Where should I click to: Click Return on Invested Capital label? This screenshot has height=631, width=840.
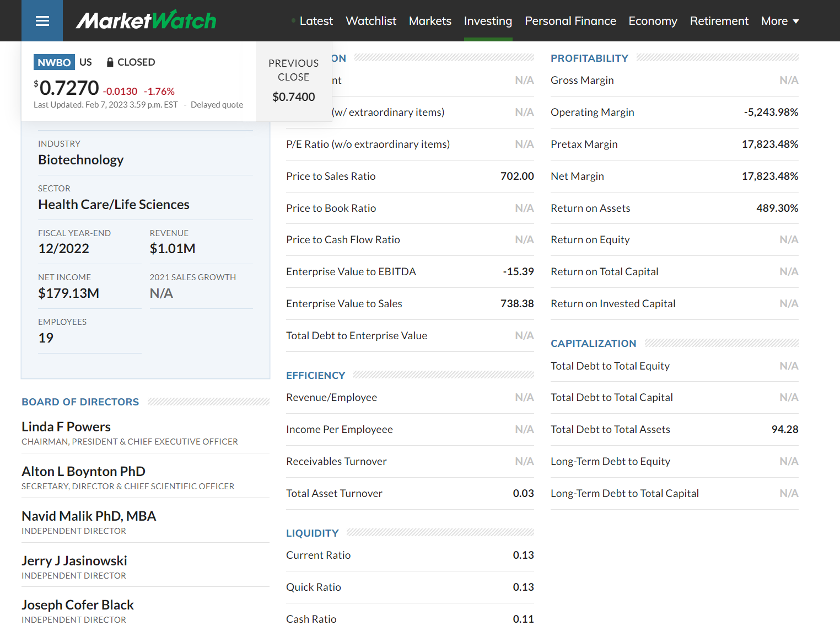[x=613, y=304]
